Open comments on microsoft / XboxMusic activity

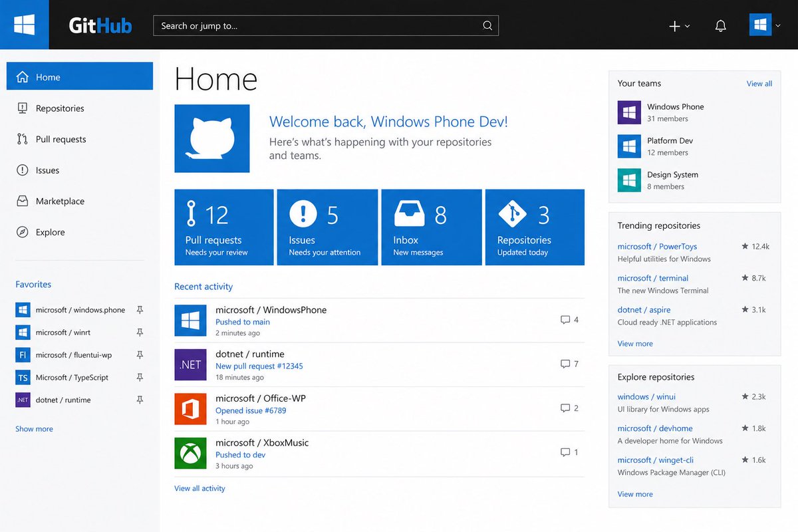(569, 452)
